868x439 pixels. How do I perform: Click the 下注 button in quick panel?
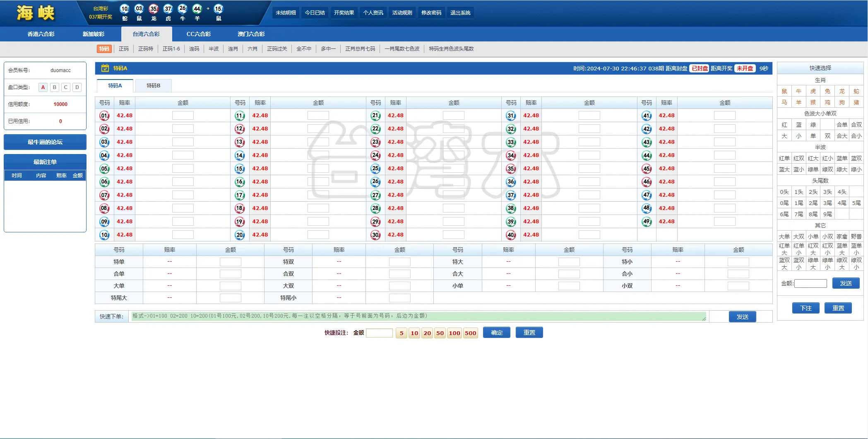click(x=805, y=308)
